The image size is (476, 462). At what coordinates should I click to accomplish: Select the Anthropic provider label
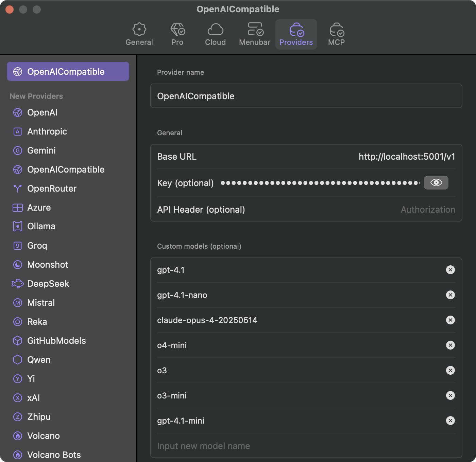click(x=47, y=131)
